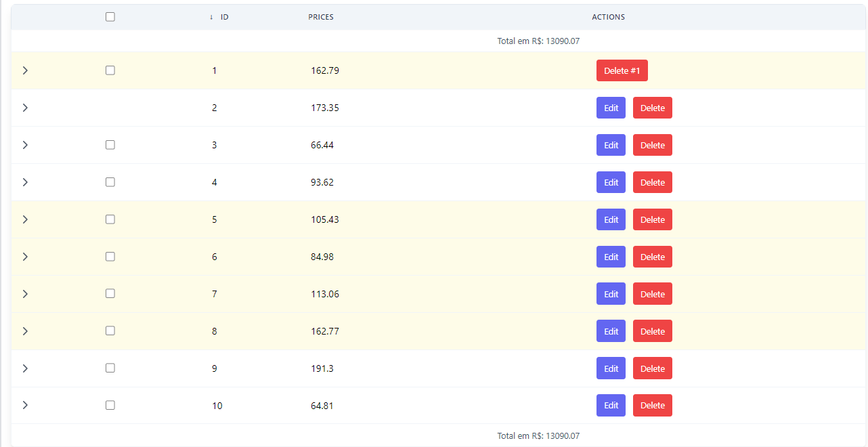
Task: Delete the row with ID 3
Action: 653,145
